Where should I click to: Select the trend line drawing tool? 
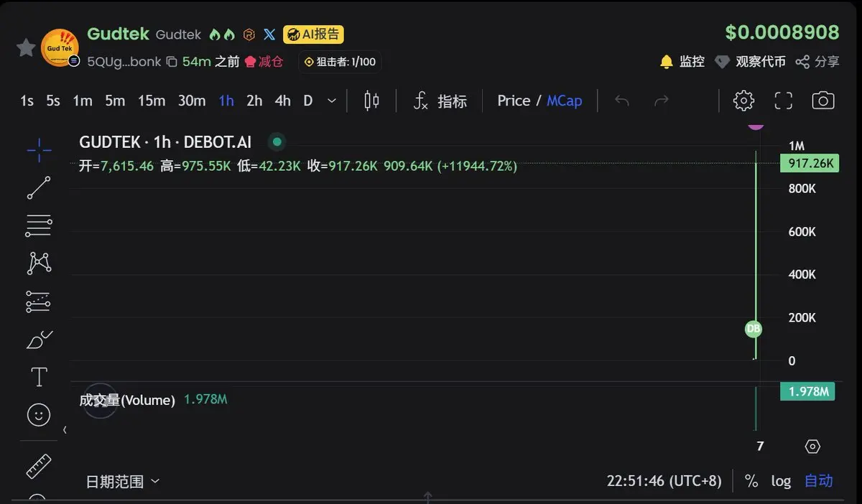(x=39, y=187)
